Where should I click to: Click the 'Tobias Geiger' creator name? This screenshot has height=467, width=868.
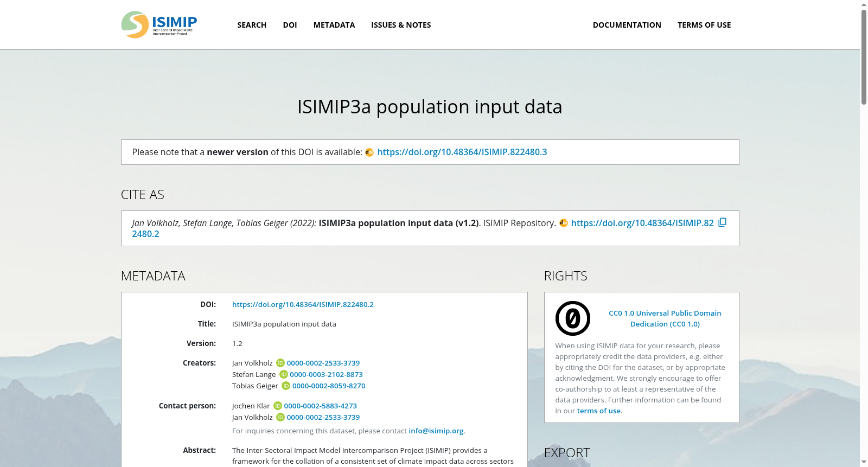click(255, 386)
